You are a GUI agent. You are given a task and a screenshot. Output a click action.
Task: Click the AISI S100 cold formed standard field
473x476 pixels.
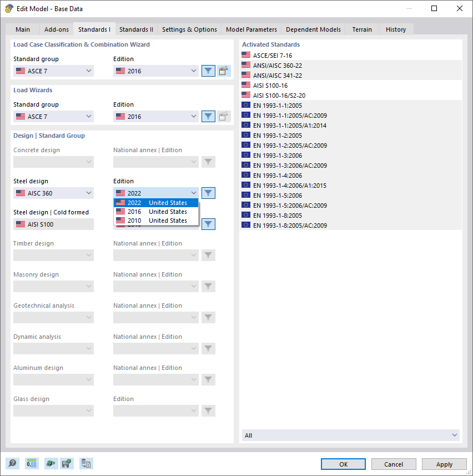coord(53,224)
